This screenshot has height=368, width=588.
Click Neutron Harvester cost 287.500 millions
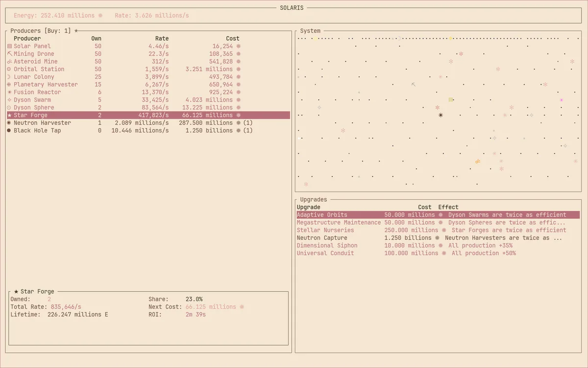(x=206, y=123)
